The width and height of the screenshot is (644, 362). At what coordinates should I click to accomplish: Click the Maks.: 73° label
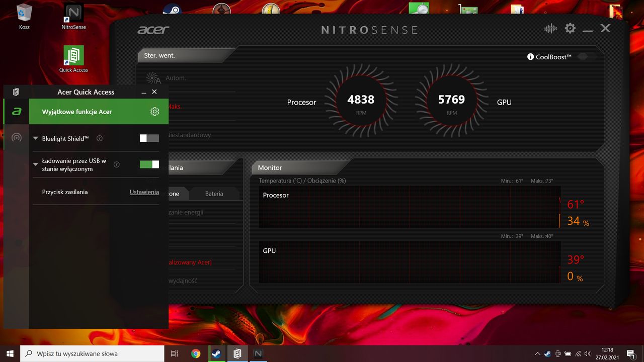click(x=542, y=181)
